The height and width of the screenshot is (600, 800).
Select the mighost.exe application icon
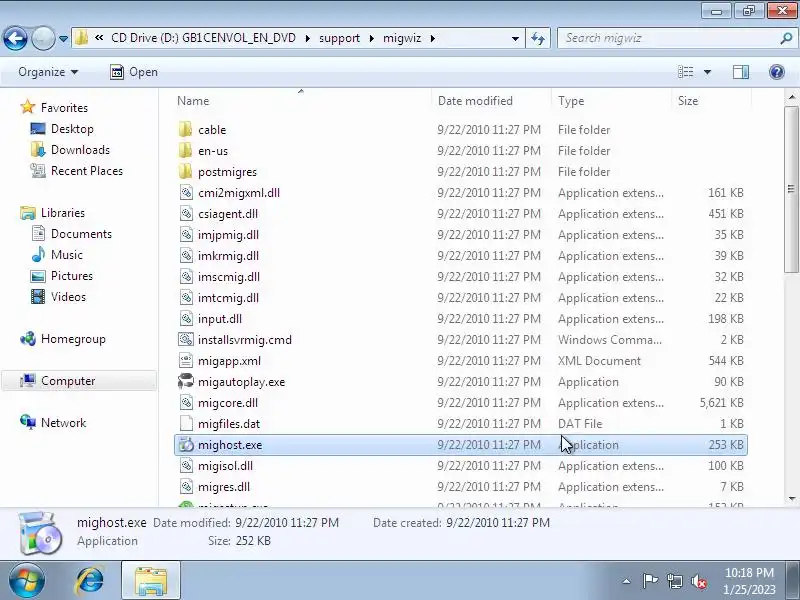pos(186,445)
